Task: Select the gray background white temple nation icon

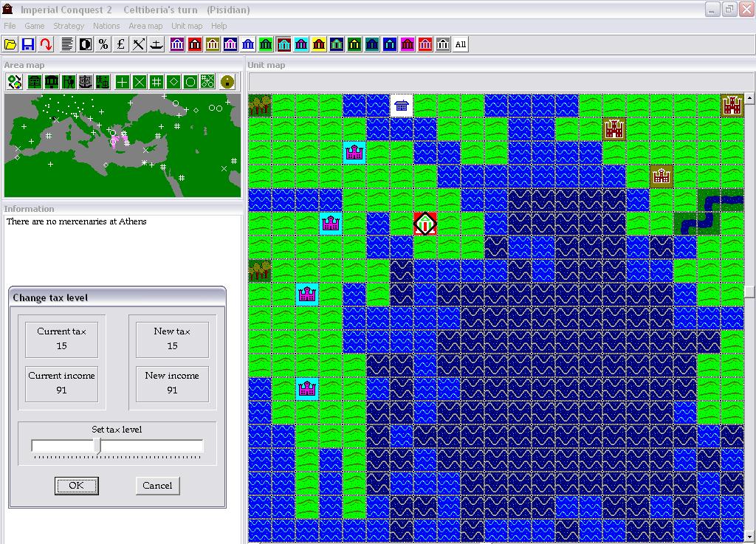Action: point(443,44)
